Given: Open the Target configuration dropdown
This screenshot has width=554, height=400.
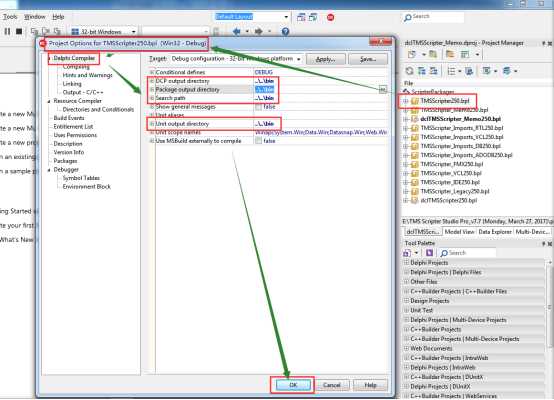Looking at the screenshot, I should pyautogui.click(x=299, y=59).
